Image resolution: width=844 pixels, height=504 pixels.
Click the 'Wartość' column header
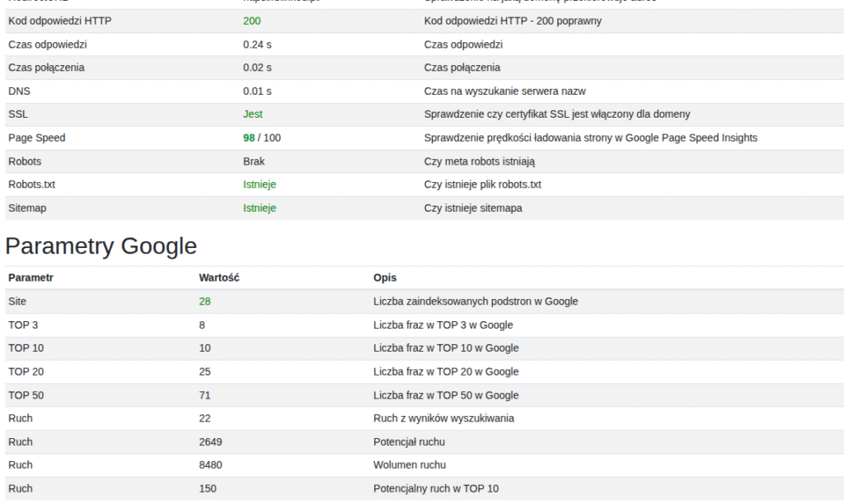pos(219,278)
